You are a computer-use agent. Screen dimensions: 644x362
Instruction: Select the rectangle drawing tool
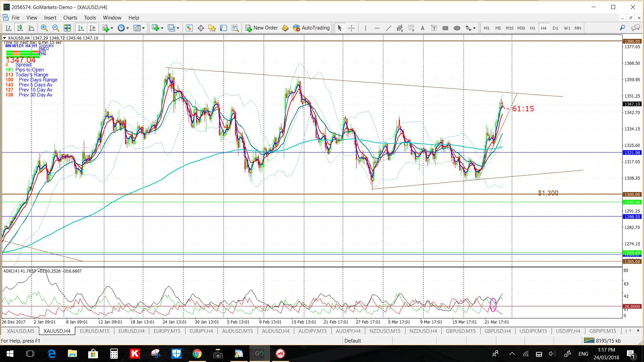pyautogui.click(x=445, y=28)
